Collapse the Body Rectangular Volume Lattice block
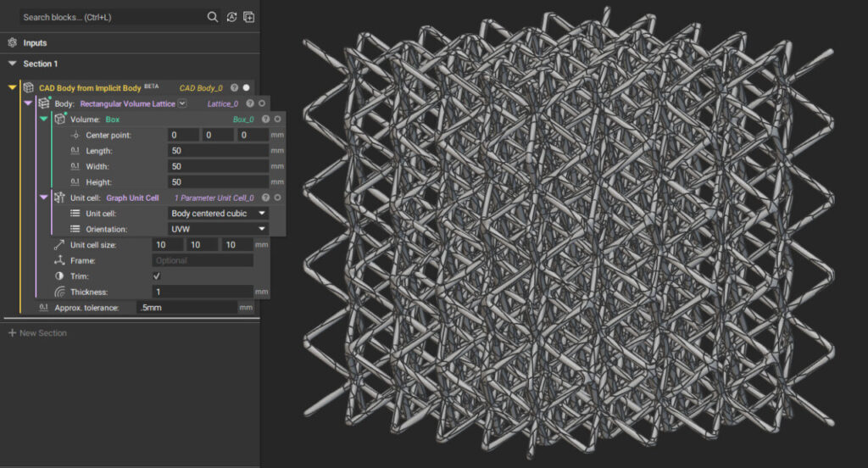Image resolution: width=868 pixels, height=468 pixels. click(x=28, y=103)
